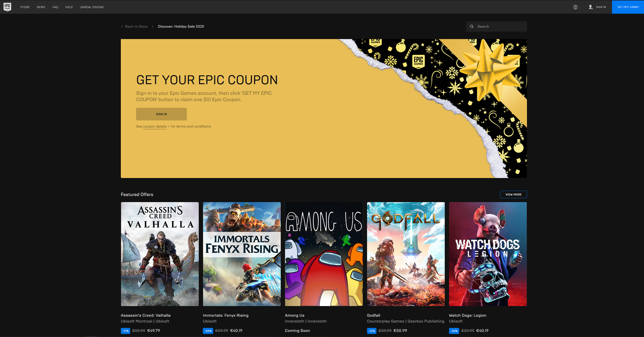
Task: Click the GET EPIC GAMES button
Action: [628, 7]
